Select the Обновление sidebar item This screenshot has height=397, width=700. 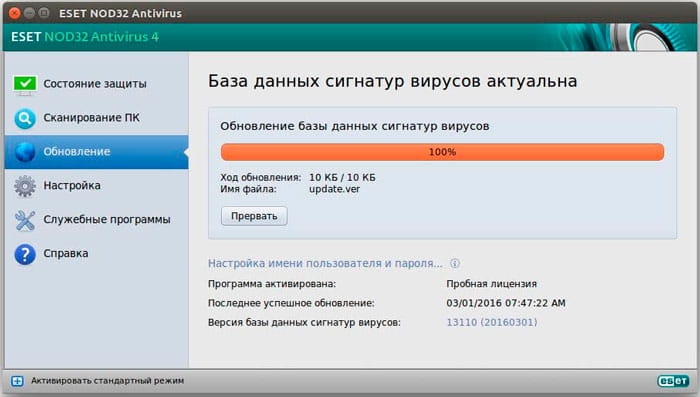pos(96,152)
